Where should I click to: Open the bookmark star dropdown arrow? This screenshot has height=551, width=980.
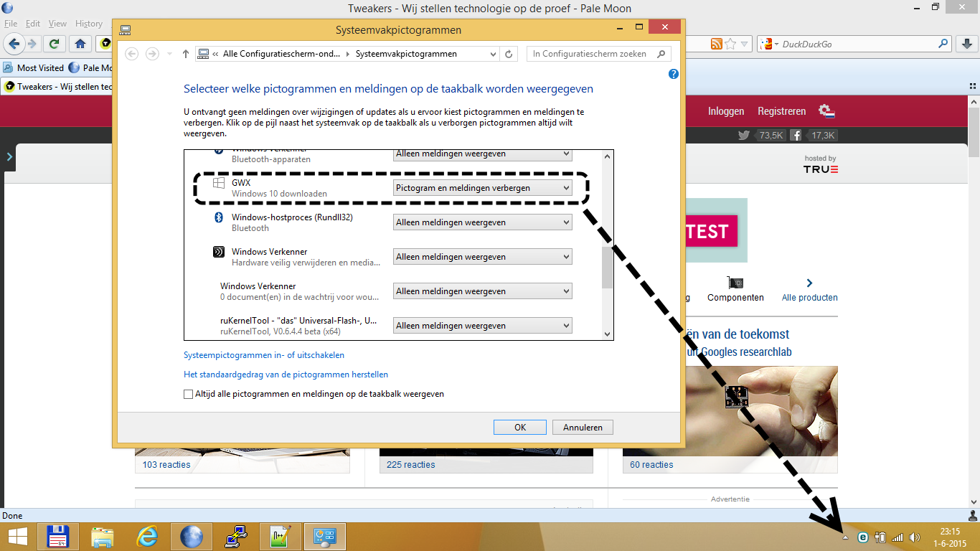744,44
